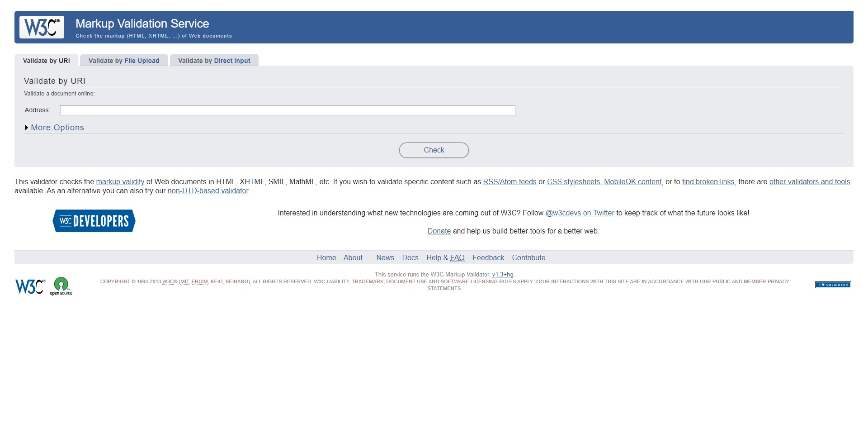Open Docs in footer menu
The image size is (868, 424).
[x=410, y=258]
